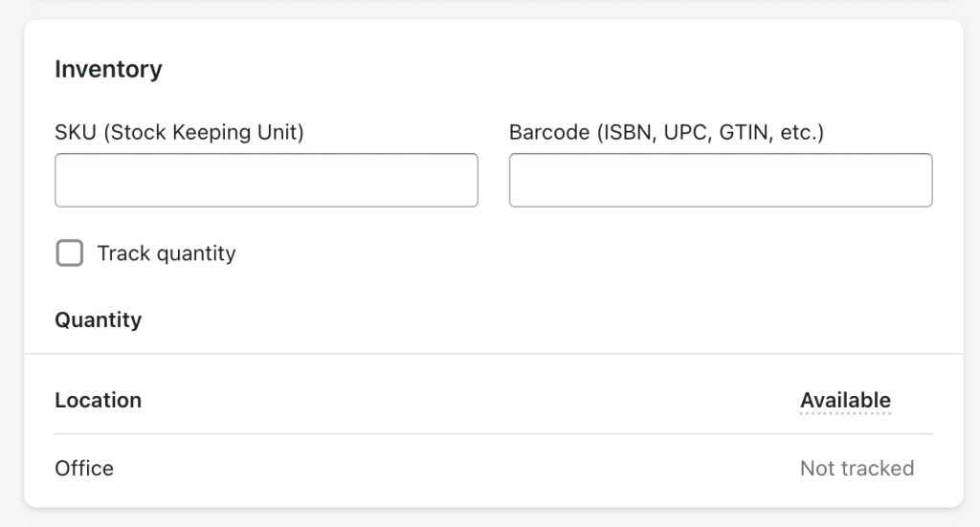Click the Not tracked availability value
This screenshot has width=980, height=527.
click(x=857, y=469)
